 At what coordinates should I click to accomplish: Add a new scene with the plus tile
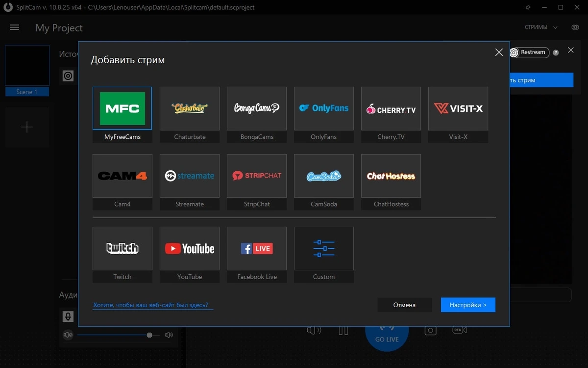pyautogui.click(x=27, y=127)
